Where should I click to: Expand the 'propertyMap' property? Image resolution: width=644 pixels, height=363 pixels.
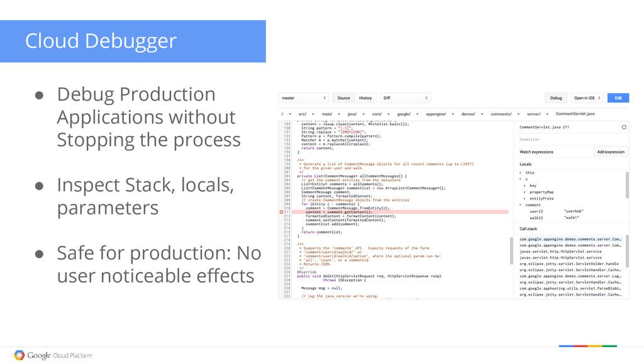[525, 192]
